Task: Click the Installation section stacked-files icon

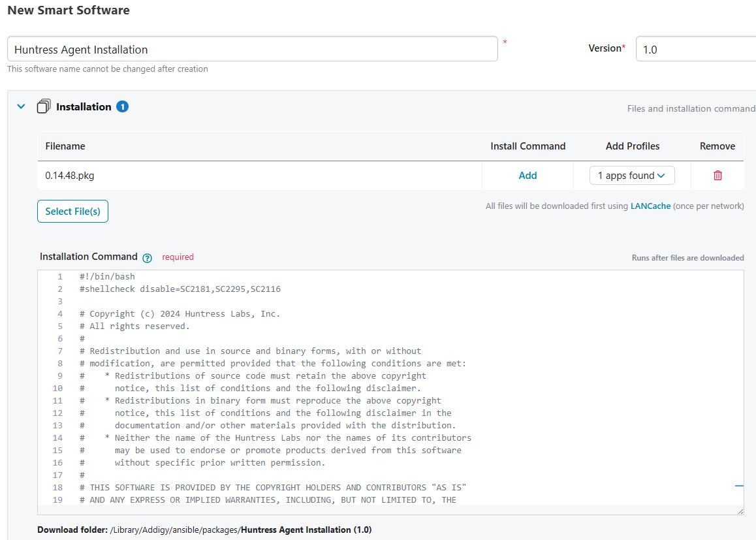Action: pos(43,106)
